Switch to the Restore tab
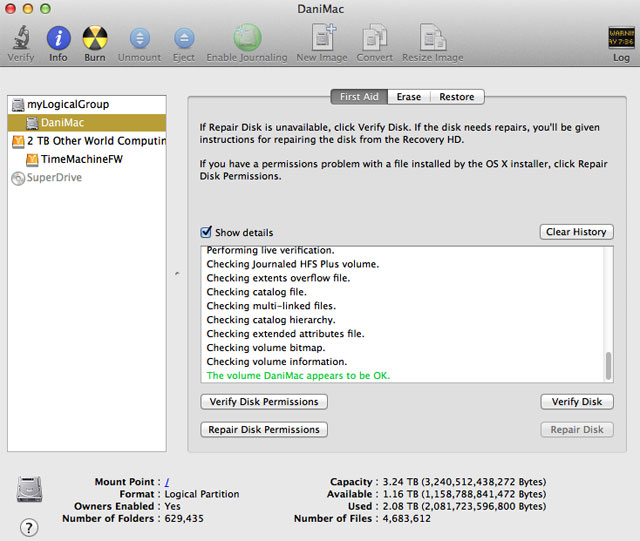Screen dimensions: 640x541 pyautogui.click(x=457, y=97)
